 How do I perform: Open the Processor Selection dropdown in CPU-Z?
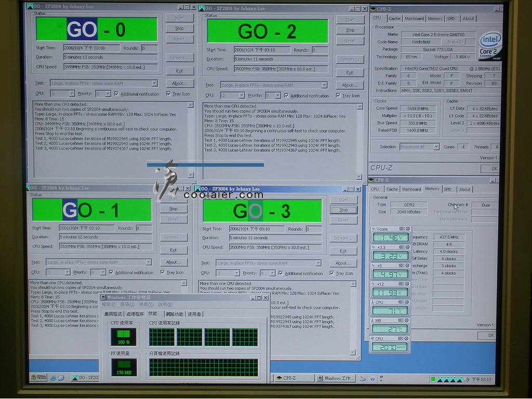point(436,147)
